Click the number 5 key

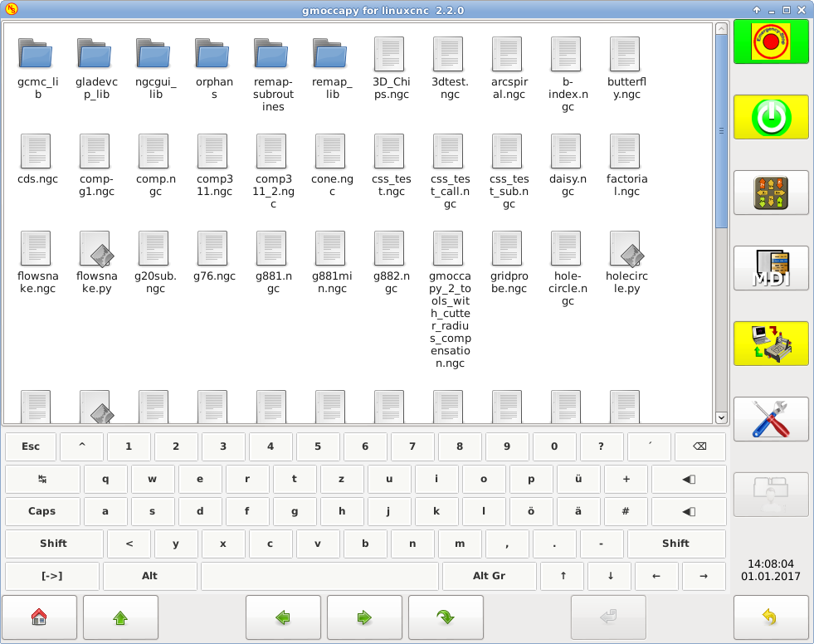[x=318, y=446]
